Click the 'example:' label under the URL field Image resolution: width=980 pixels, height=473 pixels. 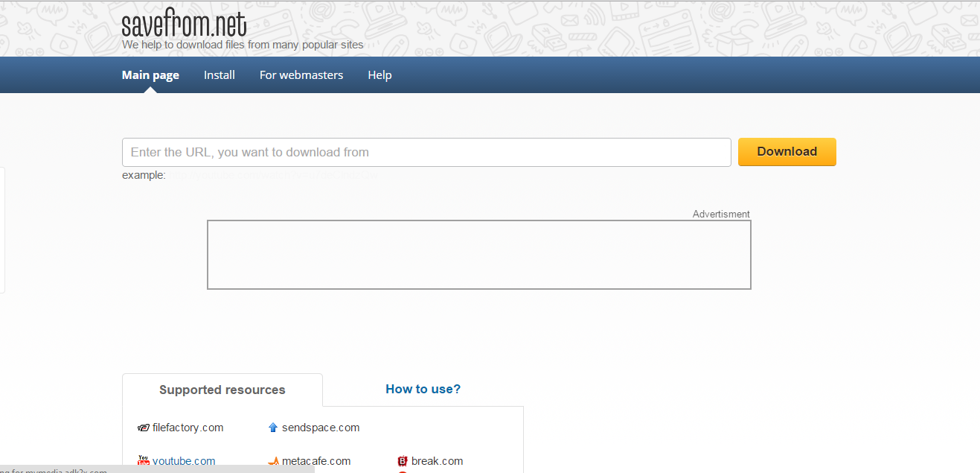(x=144, y=175)
